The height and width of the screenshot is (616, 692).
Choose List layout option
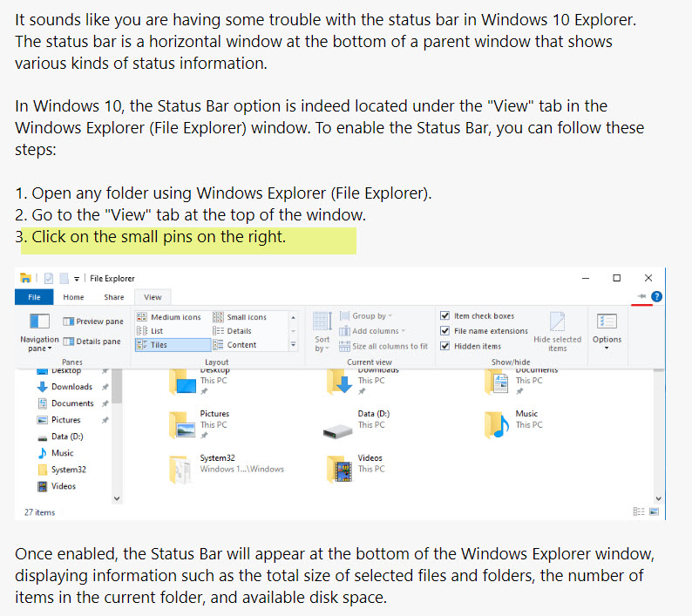pyautogui.click(x=150, y=330)
